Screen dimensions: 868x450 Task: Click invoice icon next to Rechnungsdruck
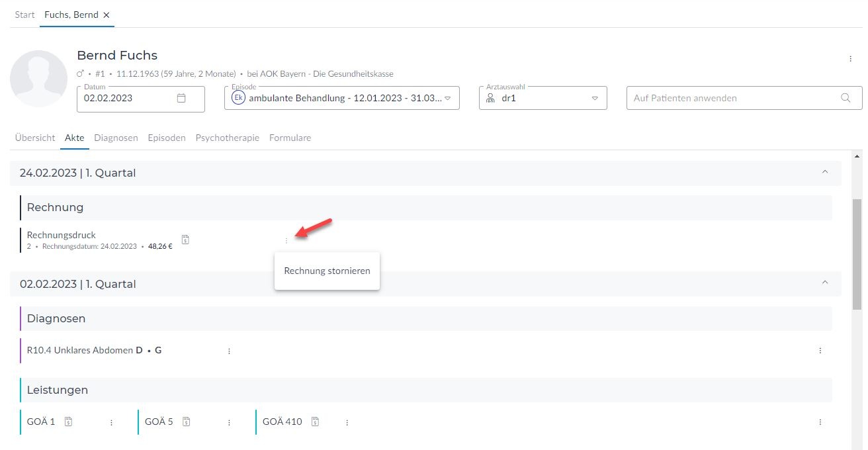click(x=185, y=240)
